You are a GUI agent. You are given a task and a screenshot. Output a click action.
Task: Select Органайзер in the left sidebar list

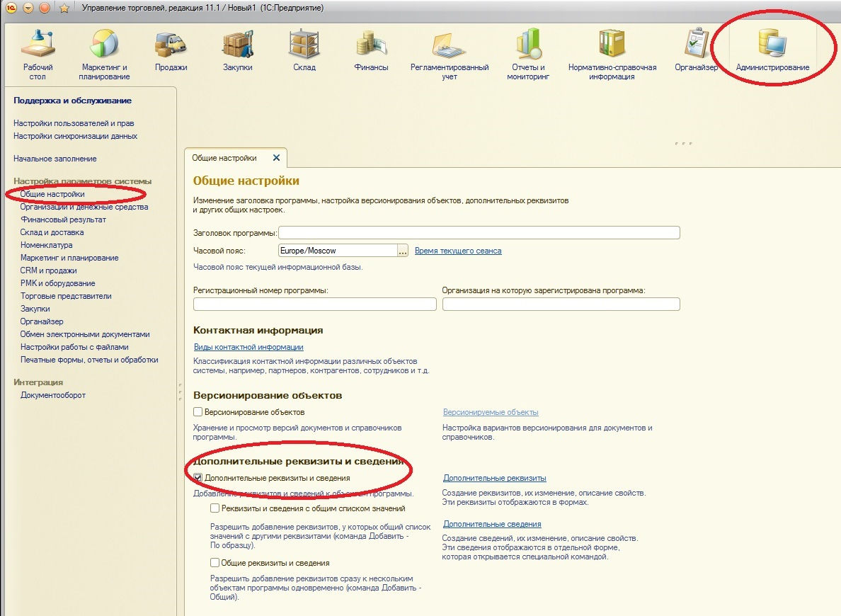tap(42, 322)
